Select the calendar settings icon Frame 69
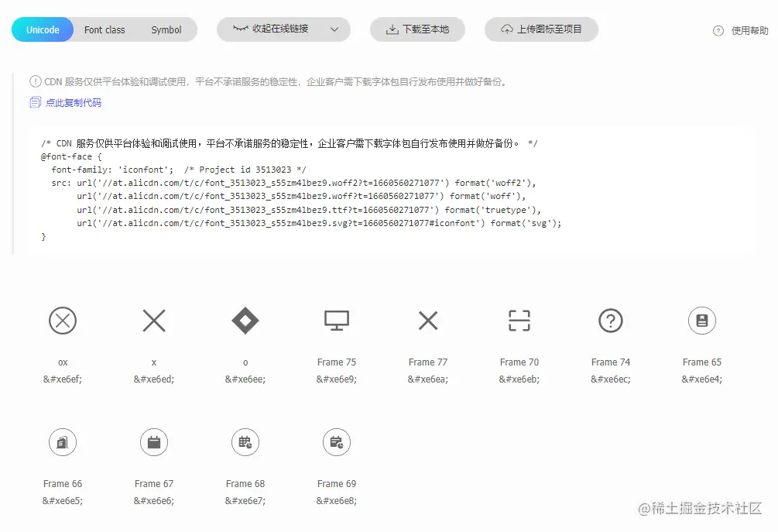Image resolution: width=778 pixels, height=532 pixels. [337, 442]
